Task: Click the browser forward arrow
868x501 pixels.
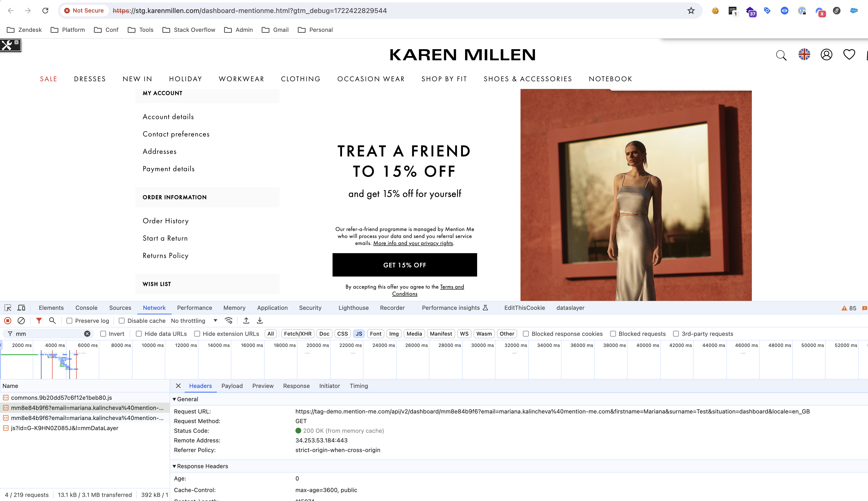Action: (x=28, y=11)
